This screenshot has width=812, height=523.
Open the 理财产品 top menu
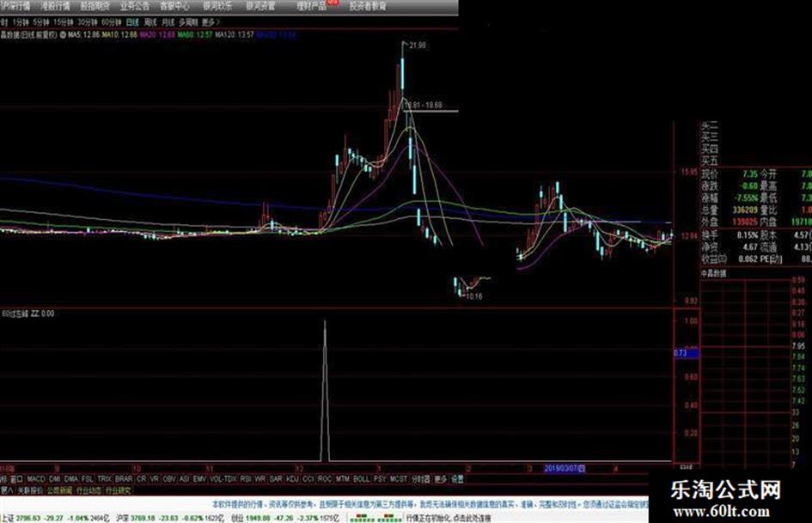point(312,6)
